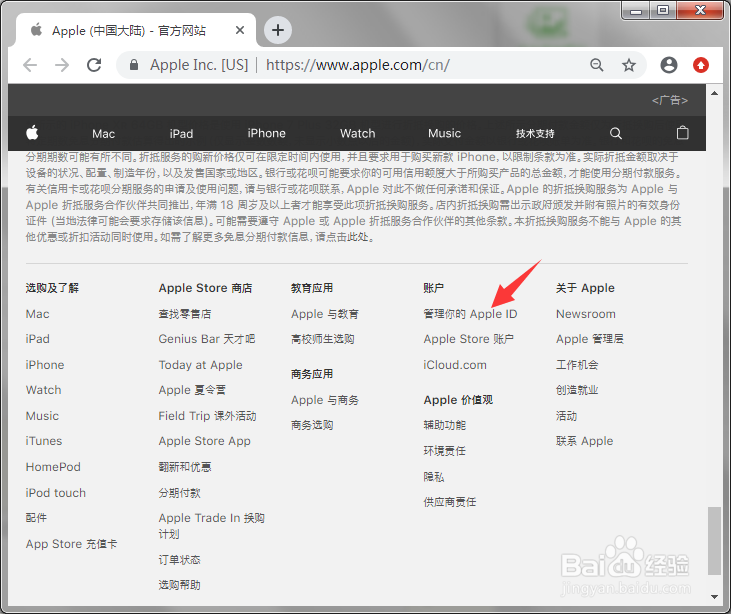Image resolution: width=731 pixels, height=614 pixels.
Task: Open footer link 辅助功能
Action: 444,425
